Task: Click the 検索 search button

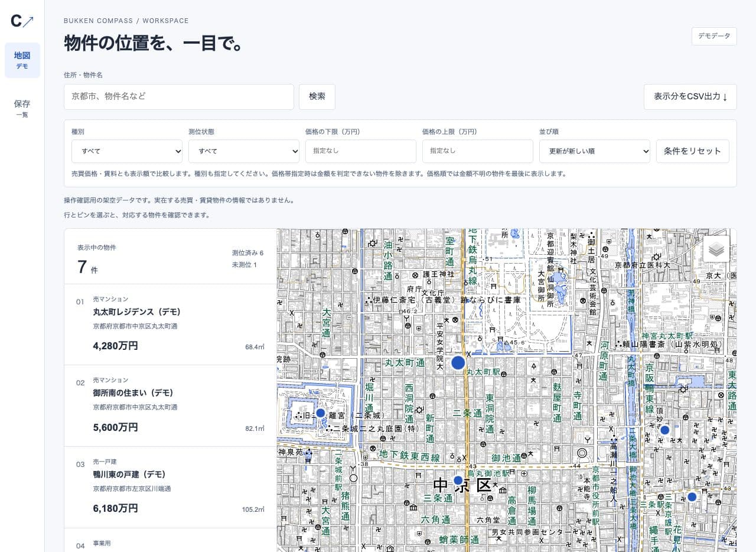Action: coord(317,96)
